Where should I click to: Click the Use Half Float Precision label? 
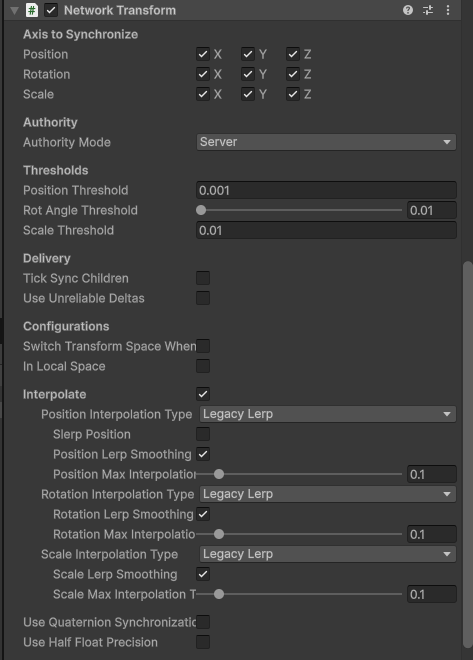90,642
